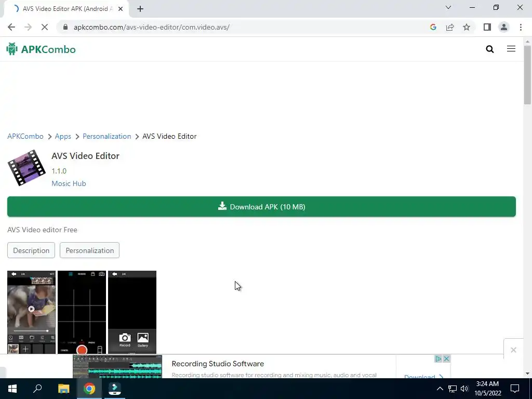Open File Explorer from taskbar
This screenshot has height=399, width=532.
[63, 389]
